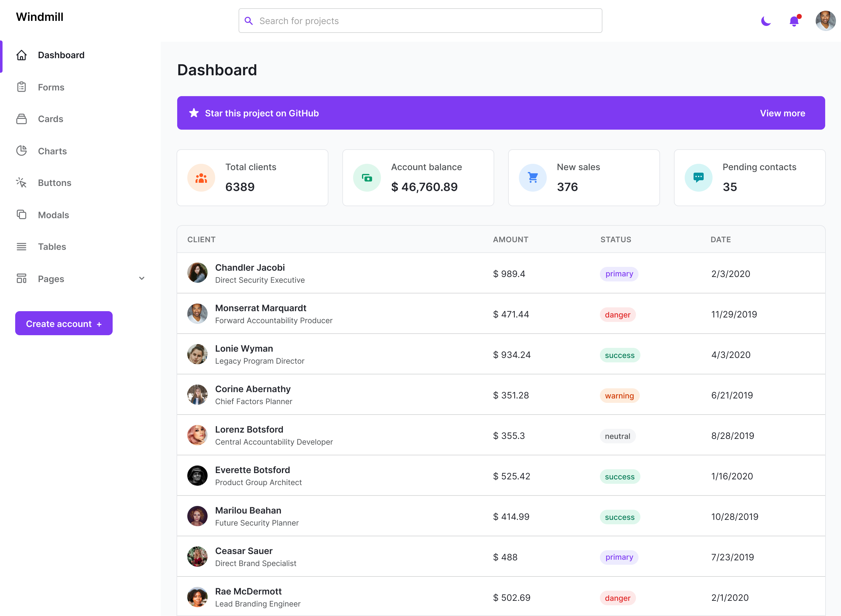
Task: Click the Forms clipboard icon
Action: click(22, 87)
